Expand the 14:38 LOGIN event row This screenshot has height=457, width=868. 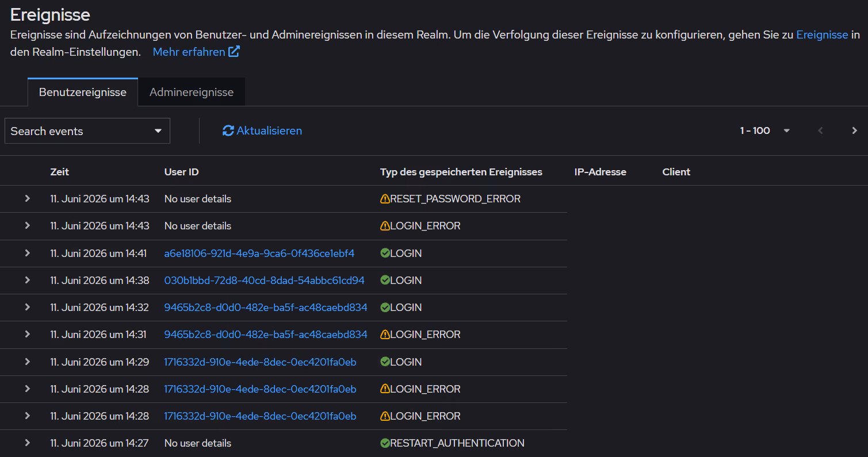(27, 280)
